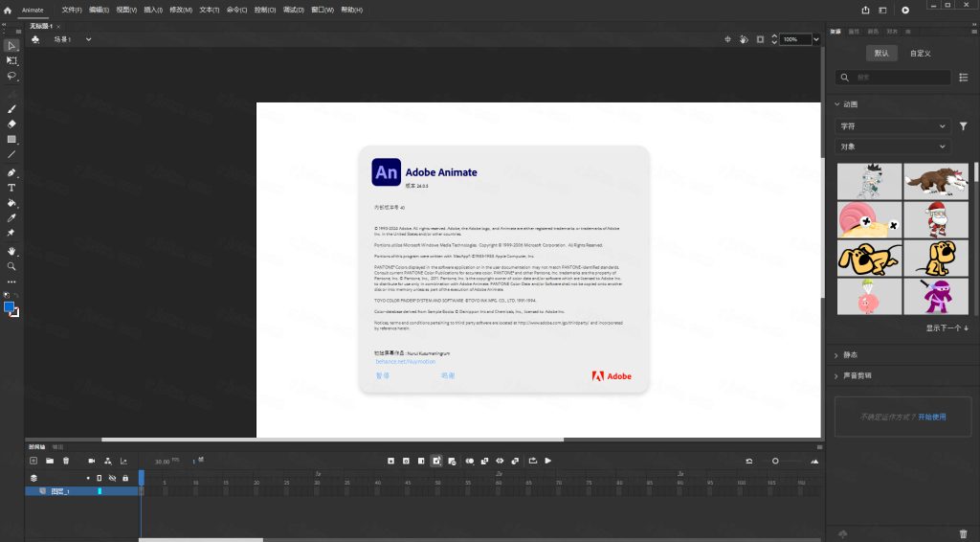The width and height of the screenshot is (980, 542).
Task: Choose the Paint Bucket tool
Action: point(12,203)
